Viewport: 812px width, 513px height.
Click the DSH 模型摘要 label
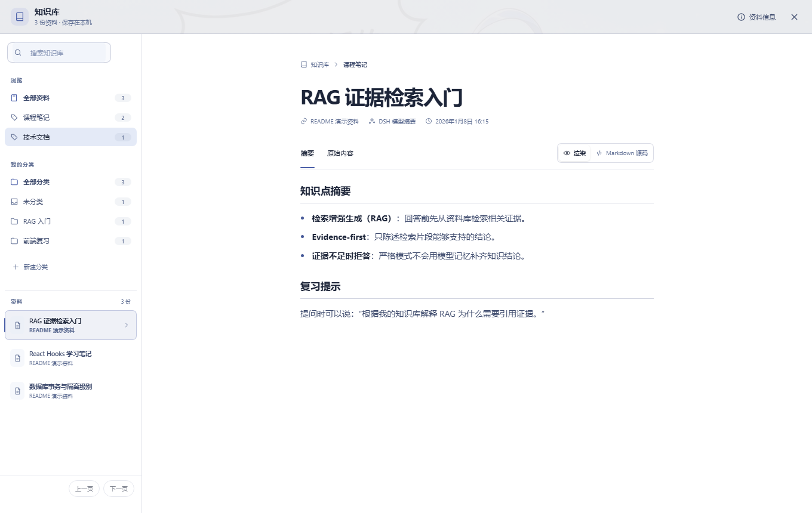[397, 121]
